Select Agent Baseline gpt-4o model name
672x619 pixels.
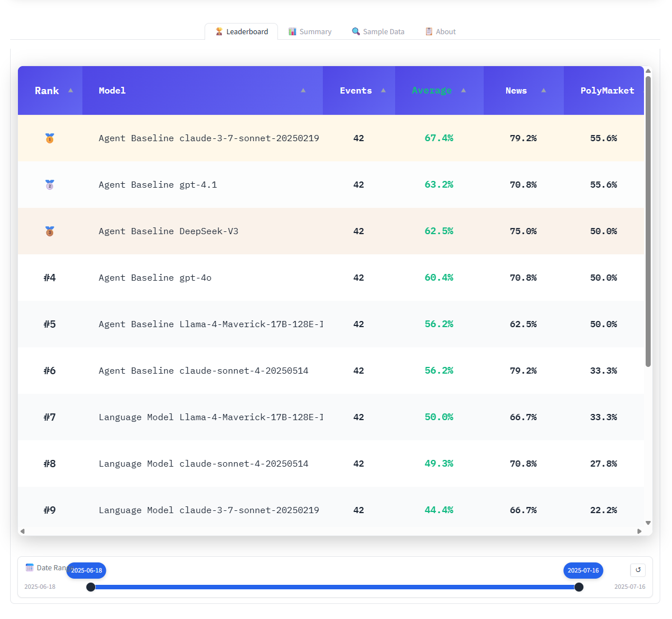155,278
